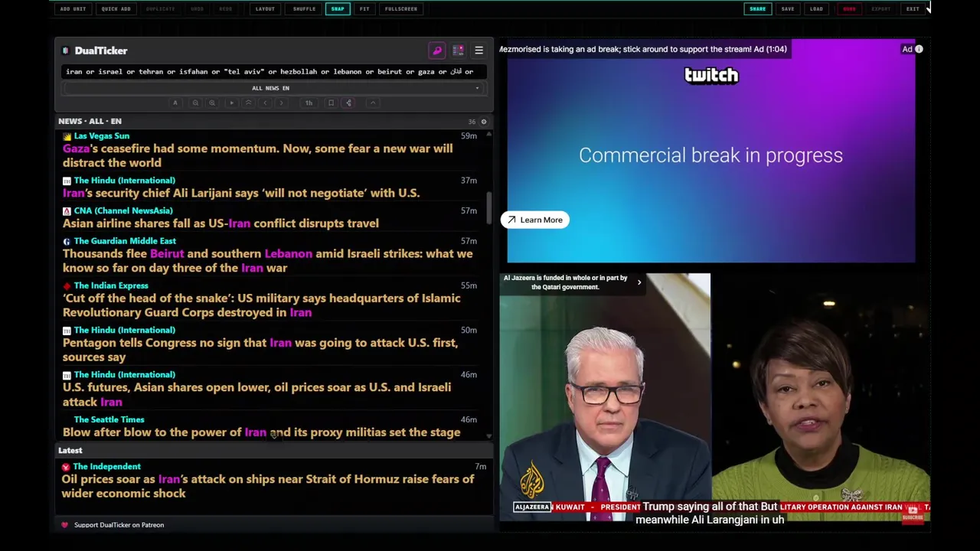
Task: Click the news list scrollbar thumb
Action: pyautogui.click(x=488, y=208)
